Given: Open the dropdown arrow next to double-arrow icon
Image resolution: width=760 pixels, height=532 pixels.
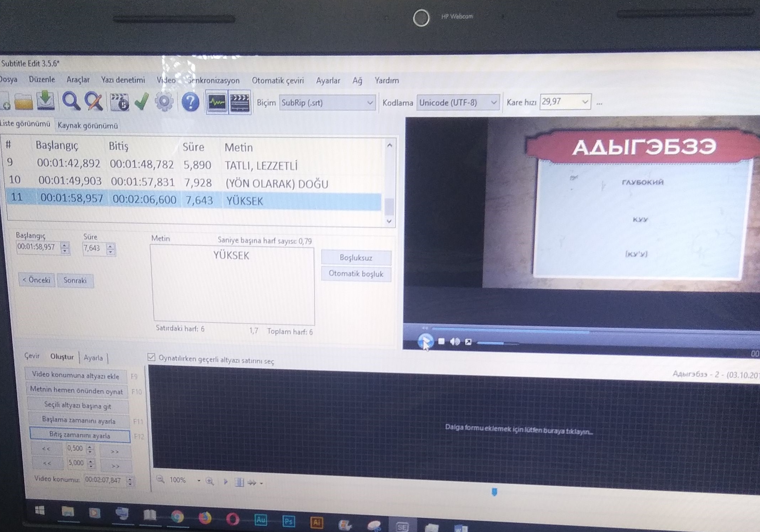Looking at the screenshot, I should coord(261,483).
